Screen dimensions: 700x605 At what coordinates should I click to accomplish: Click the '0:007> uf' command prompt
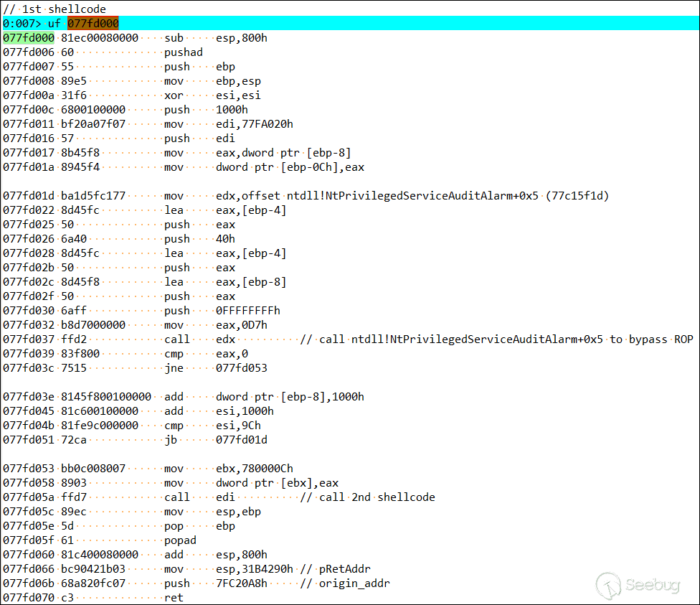point(32,23)
